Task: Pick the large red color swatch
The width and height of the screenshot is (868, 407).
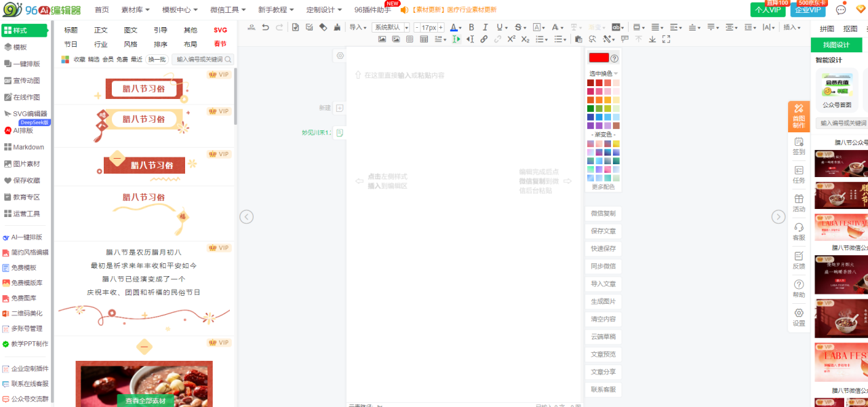Action: coord(599,58)
